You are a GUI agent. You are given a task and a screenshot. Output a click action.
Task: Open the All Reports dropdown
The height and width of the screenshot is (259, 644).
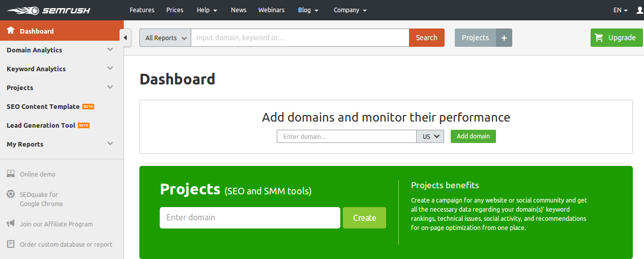pyautogui.click(x=165, y=38)
